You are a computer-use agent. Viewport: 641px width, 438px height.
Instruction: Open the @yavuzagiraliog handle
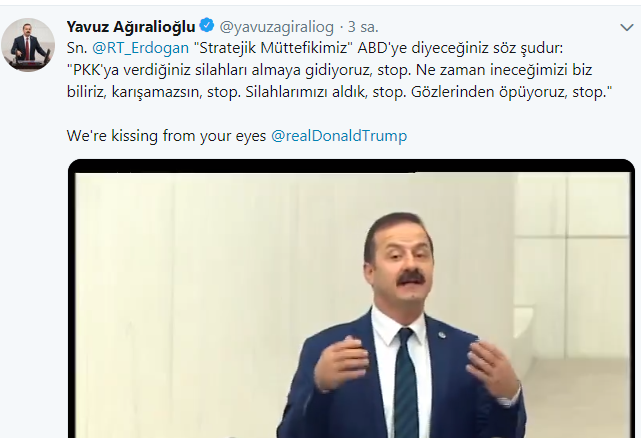(x=277, y=27)
